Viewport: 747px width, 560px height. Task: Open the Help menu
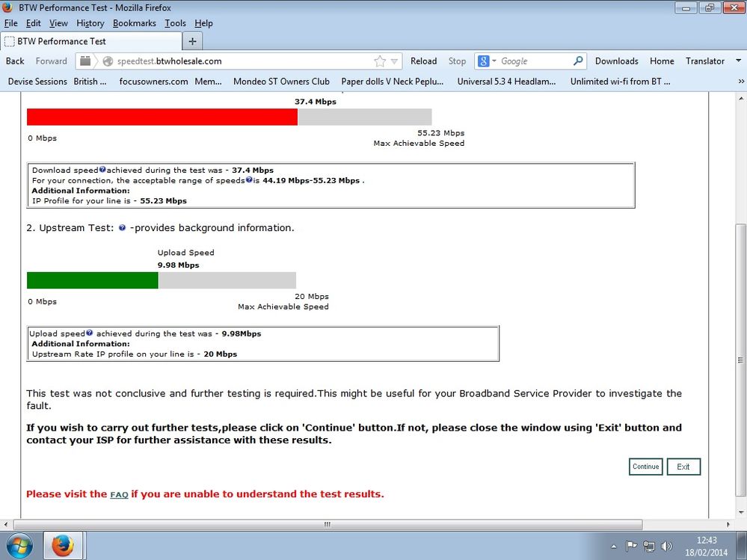point(203,23)
